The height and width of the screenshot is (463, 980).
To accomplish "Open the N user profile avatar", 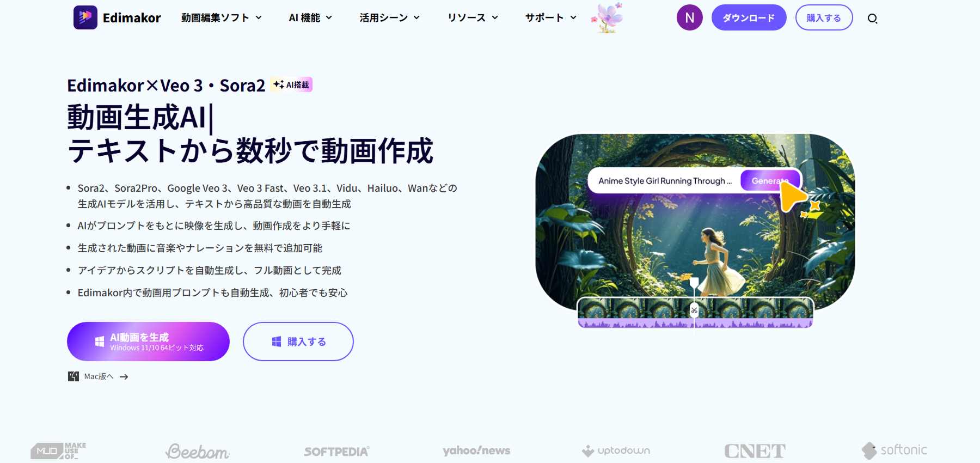I will point(690,17).
